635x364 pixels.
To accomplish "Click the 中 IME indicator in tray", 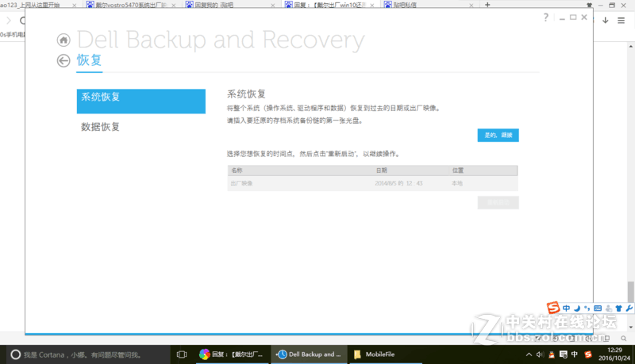I will coord(574,354).
